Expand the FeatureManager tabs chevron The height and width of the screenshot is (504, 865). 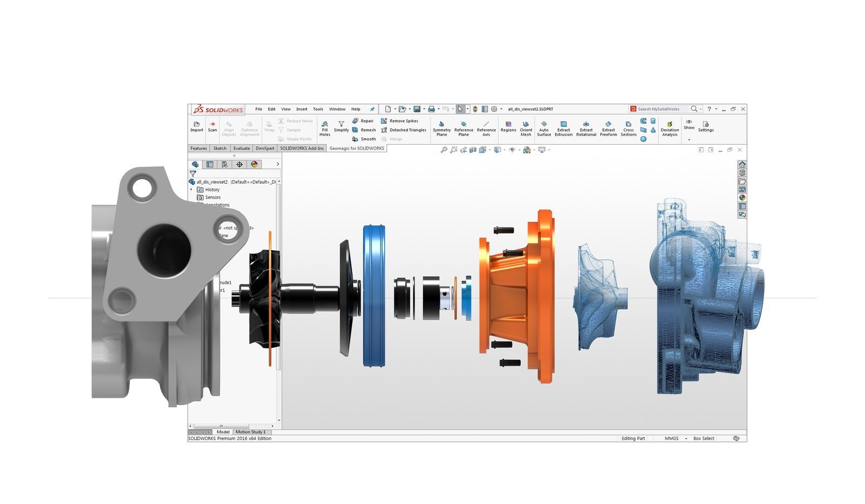click(x=278, y=164)
